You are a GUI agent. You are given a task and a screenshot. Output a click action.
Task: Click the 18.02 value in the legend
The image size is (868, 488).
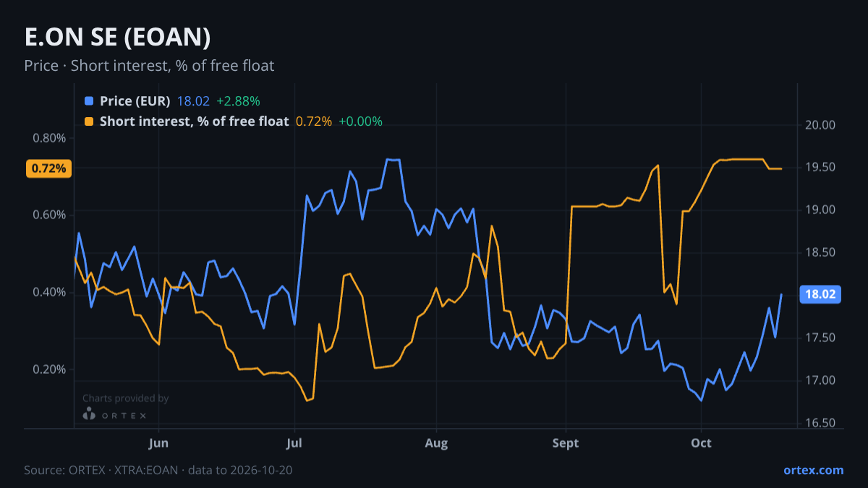click(x=193, y=101)
